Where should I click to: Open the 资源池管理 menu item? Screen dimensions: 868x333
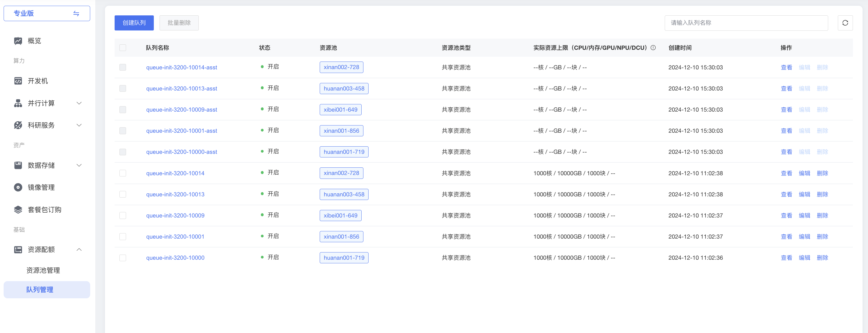(x=43, y=270)
